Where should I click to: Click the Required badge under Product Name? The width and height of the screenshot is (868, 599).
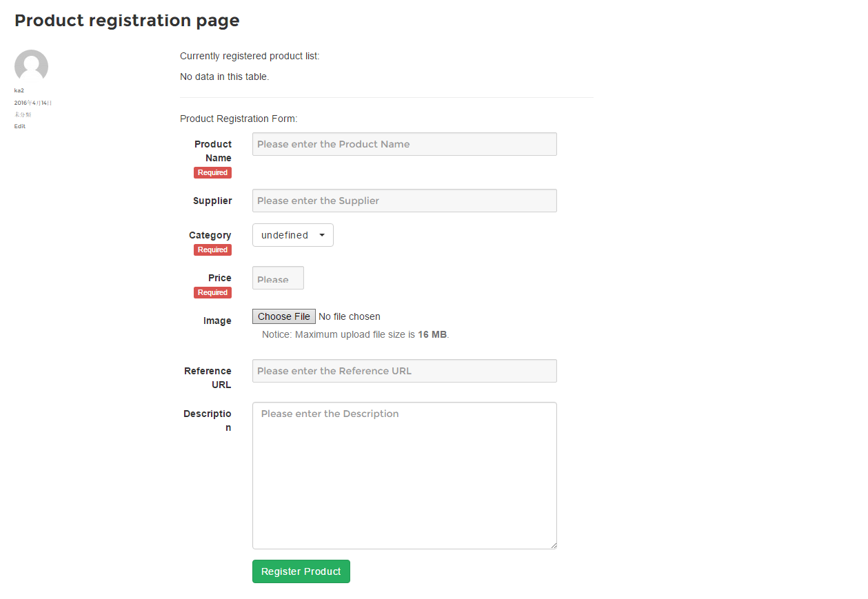(x=212, y=173)
